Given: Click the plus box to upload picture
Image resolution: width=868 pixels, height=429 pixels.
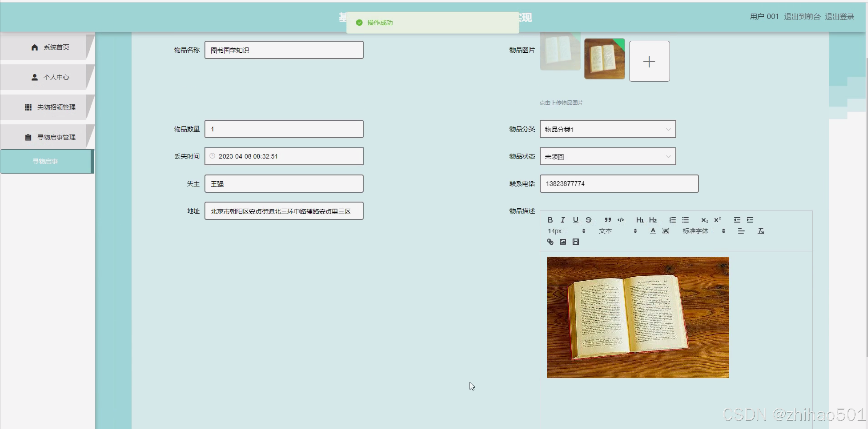Looking at the screenshot, I should coord(649,61).
